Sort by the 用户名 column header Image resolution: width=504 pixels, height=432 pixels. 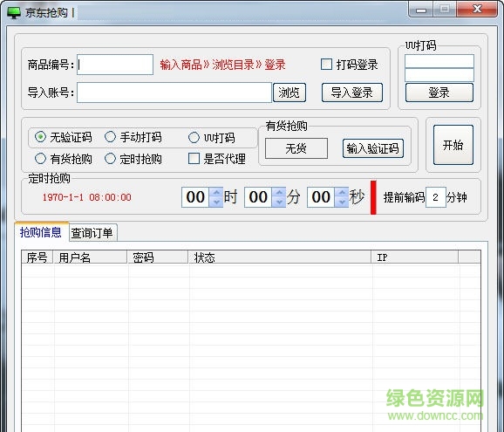click(90, 257)
